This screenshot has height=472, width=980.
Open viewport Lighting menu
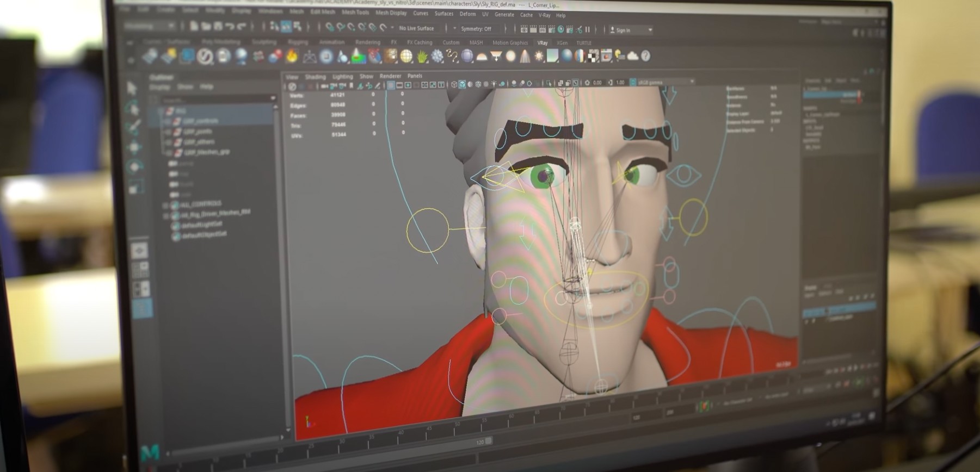click(x=342, y=77)
